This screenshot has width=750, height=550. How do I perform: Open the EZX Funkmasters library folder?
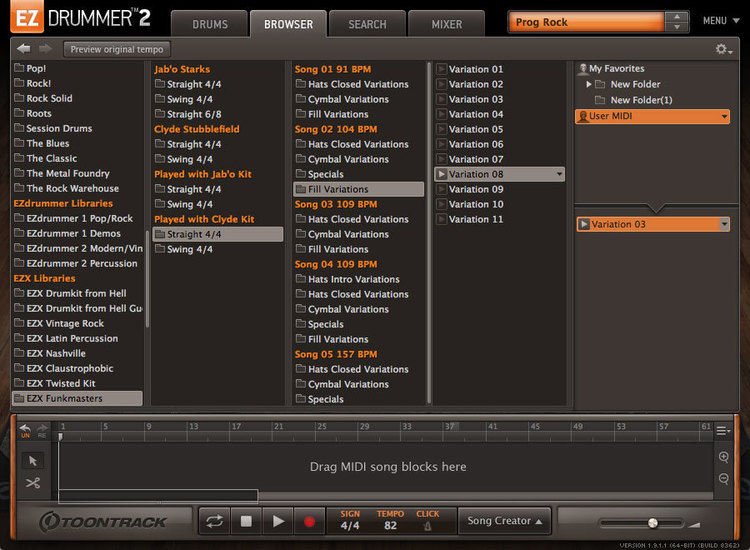(x=77, y=398)
